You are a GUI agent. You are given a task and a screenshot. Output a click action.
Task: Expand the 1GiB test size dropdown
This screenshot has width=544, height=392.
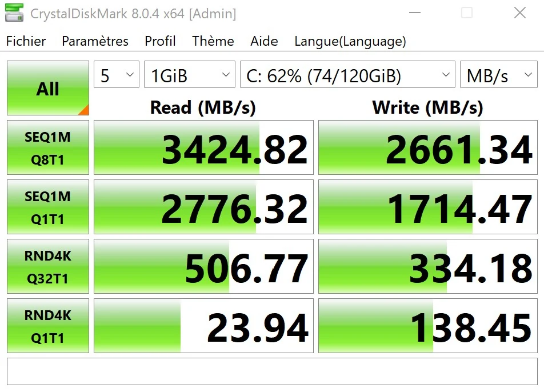pos(190,75)
